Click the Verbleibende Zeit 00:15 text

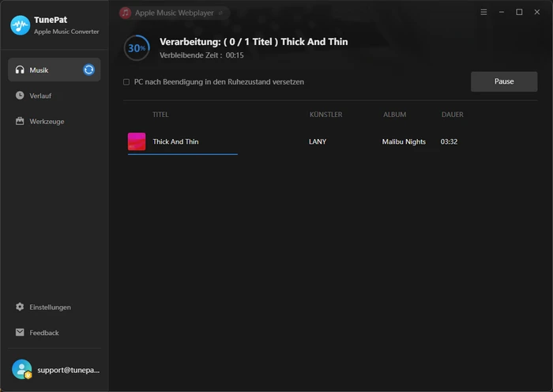point(201,55)
